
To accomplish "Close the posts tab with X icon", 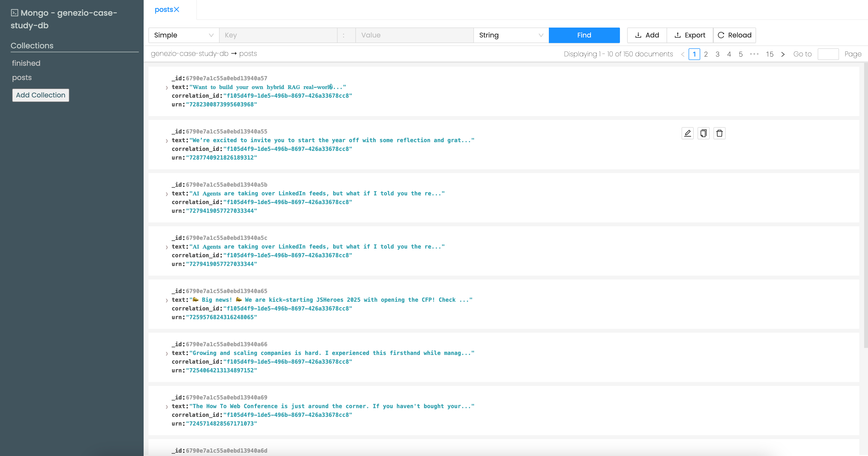I will click(176, 10).
